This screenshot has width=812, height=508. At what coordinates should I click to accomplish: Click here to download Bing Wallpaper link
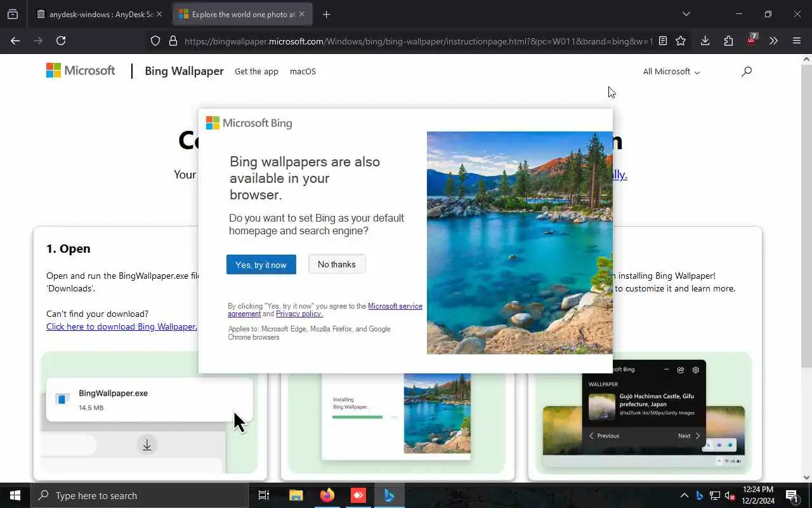[122, 326]
